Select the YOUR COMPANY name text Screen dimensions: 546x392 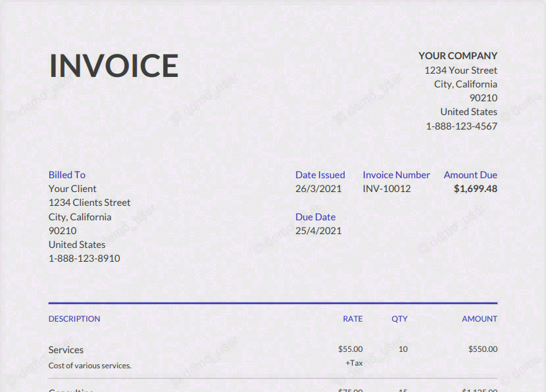[458, 56]
